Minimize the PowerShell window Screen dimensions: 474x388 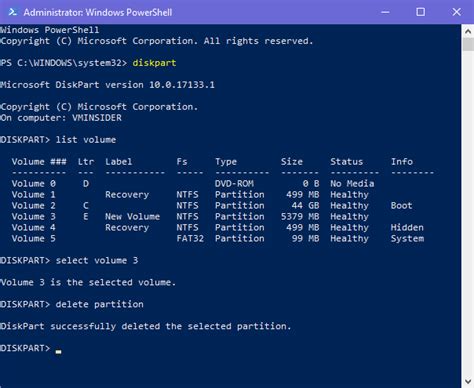click(x=385, y=12)
